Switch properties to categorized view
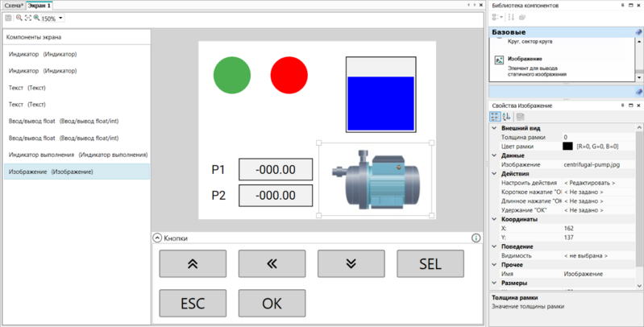This screenshot has width=644, height=327. pyautogui.click(x=496, y=117)
